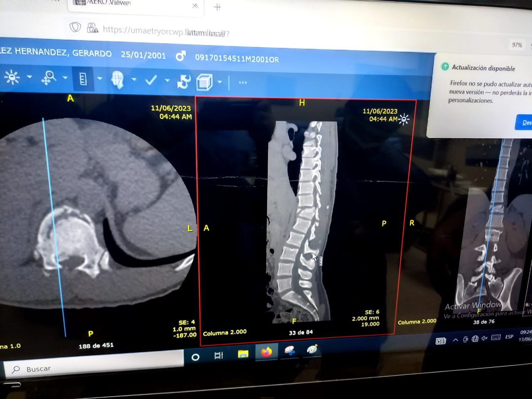
Task: Open File Explorer from the taskbar
Action: [x=243, y=354]
